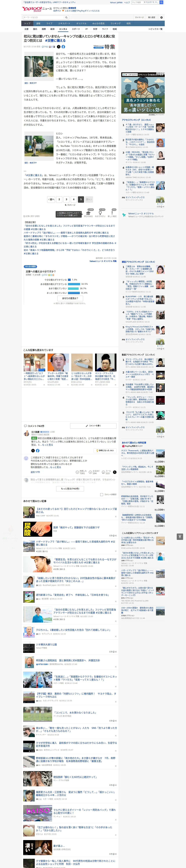Open 購入履歴 link
This screenshot has height=868, width=186.
tap(152, 18)
